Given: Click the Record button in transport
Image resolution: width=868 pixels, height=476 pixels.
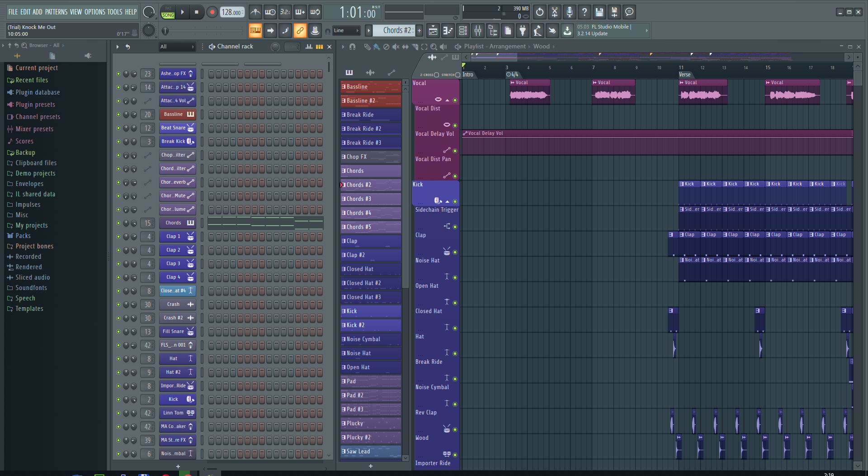Looking at the screenshot, I should [x=212, y=12].
